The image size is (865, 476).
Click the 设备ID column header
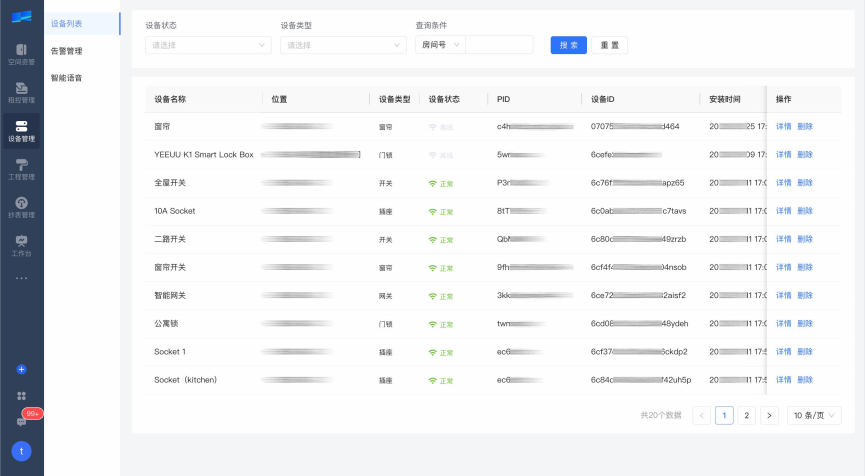pyautogui.click(x=602, y=99)
